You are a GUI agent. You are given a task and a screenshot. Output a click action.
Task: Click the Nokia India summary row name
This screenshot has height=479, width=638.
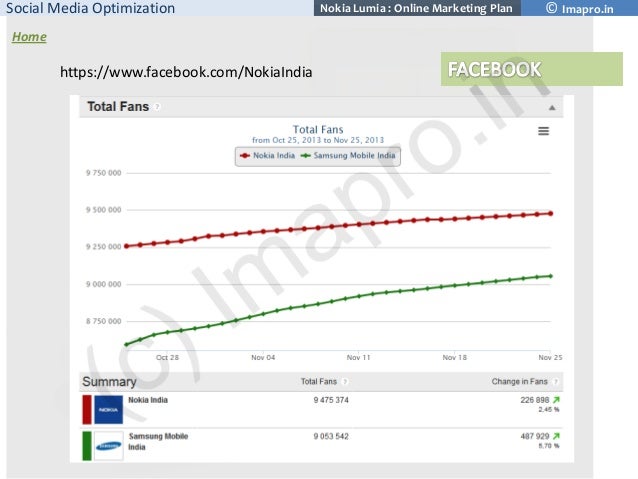coord(148,400)
